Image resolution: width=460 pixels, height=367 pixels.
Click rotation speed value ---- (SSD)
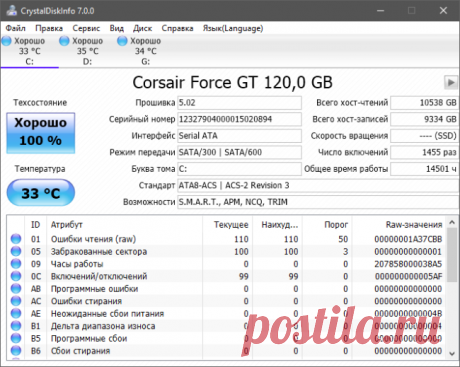[425, 136]
